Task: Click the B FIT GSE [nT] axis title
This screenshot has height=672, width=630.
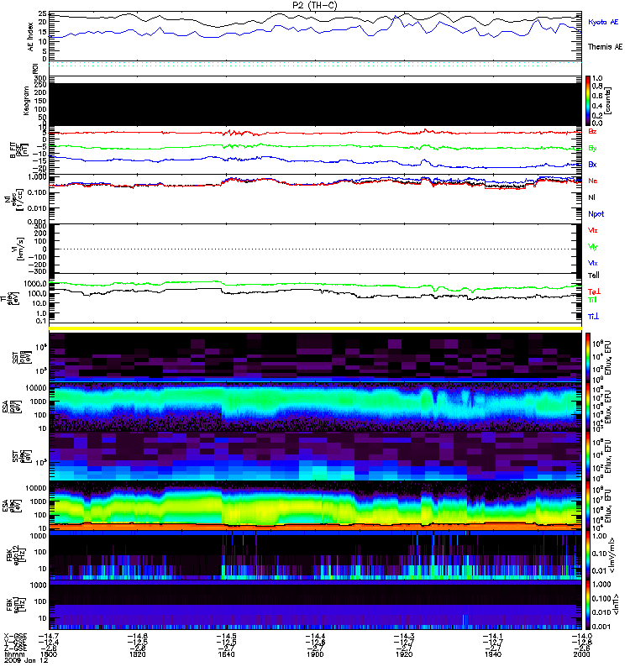Action: [18, 150]
